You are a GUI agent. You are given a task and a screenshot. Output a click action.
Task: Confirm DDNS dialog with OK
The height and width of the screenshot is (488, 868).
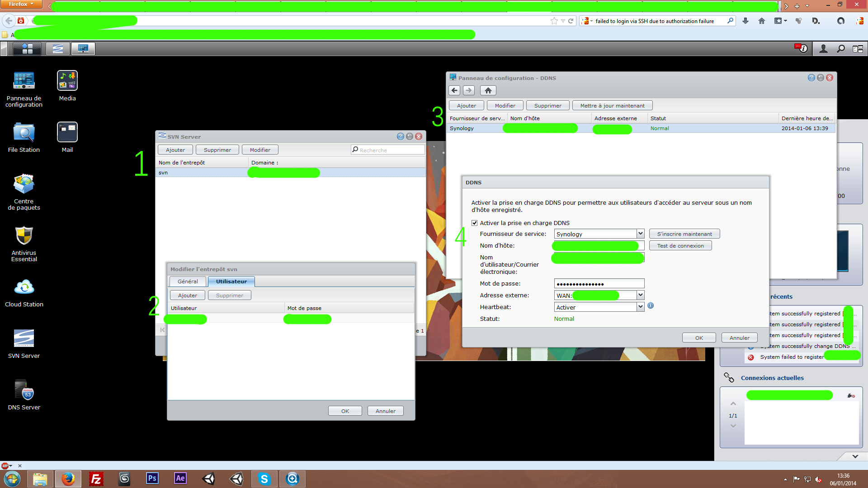click(699, 338)
